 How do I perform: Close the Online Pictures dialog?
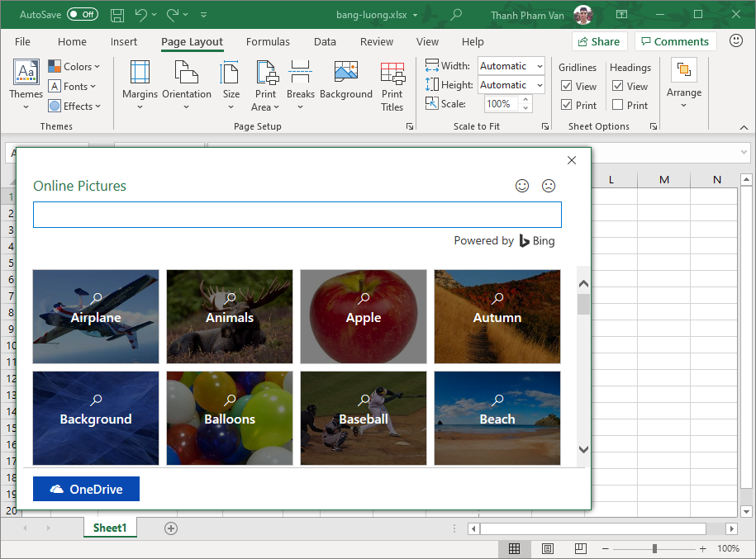572,160
